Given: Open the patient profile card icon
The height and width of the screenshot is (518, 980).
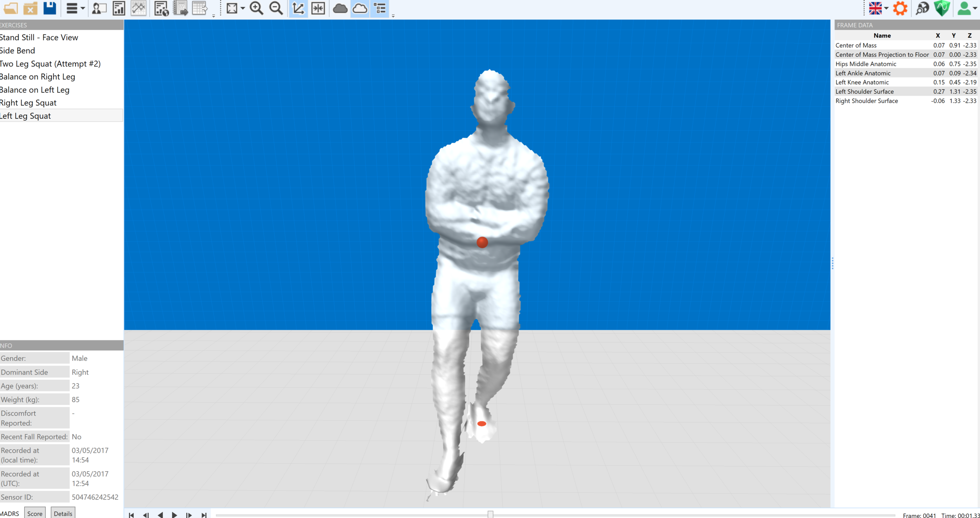Looking at the screenshot, I should pyautogui.click(x=99, y=8).
